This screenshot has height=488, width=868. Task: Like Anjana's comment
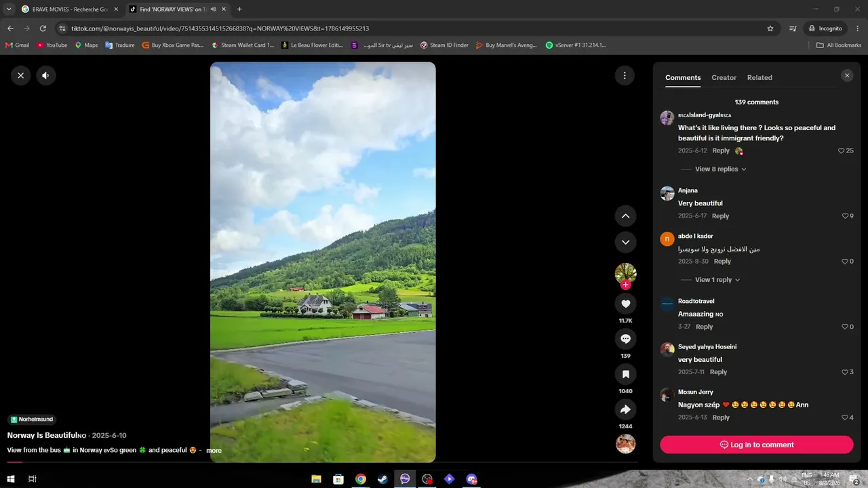845,216
